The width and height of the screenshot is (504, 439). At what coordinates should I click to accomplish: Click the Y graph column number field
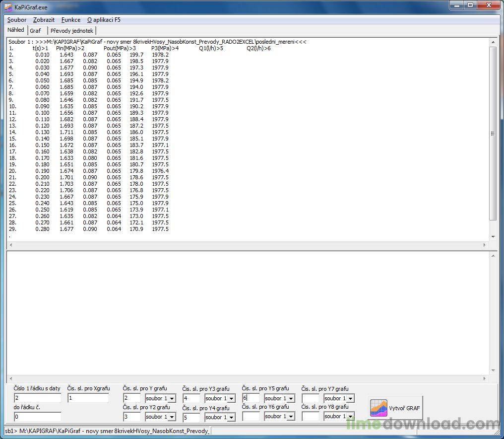pos(132,398)
